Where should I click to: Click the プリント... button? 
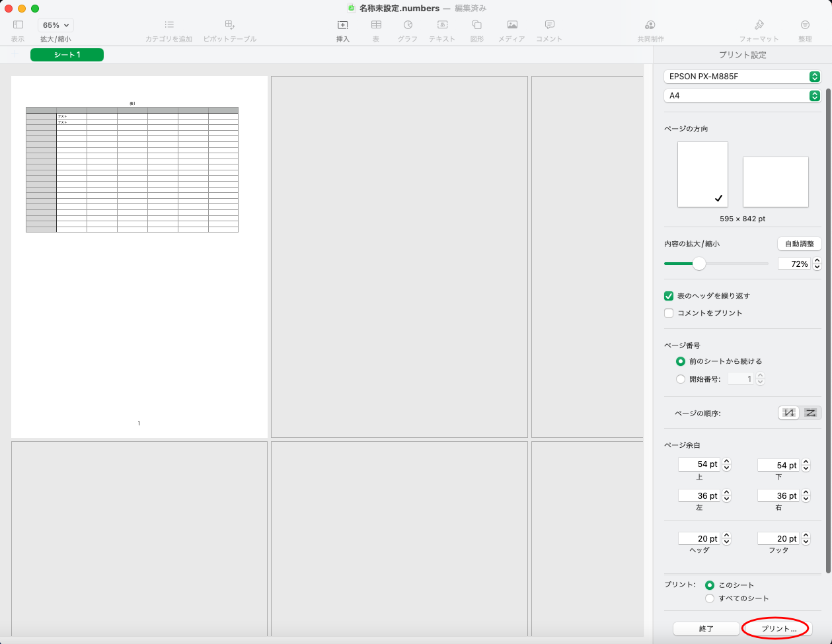pyautogui.click(x=778, y=629)
